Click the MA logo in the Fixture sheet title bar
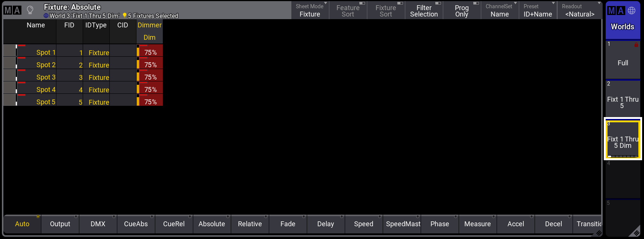The width and height of the screenshot is (644, 239). point(12,10)
